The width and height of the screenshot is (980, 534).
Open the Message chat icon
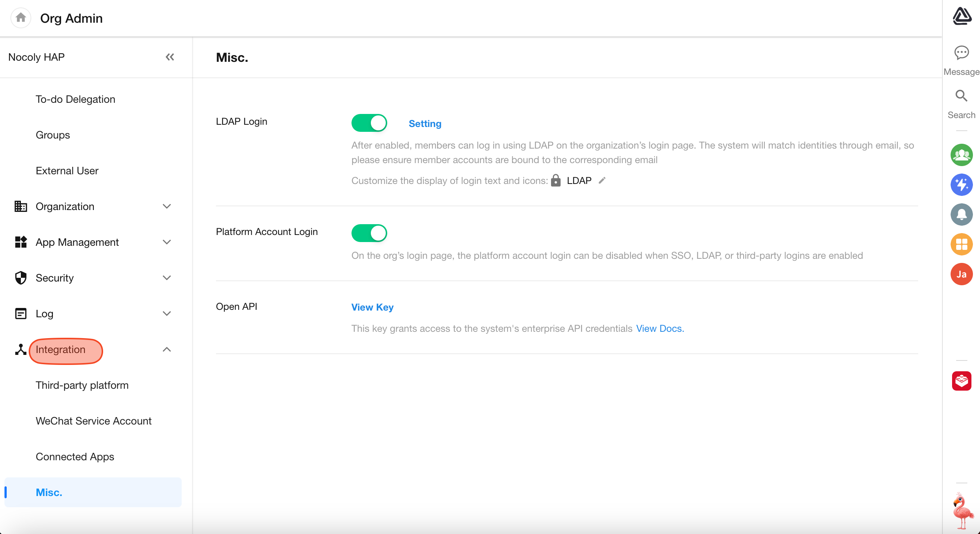pyautogui.click(x=961, y=53)
